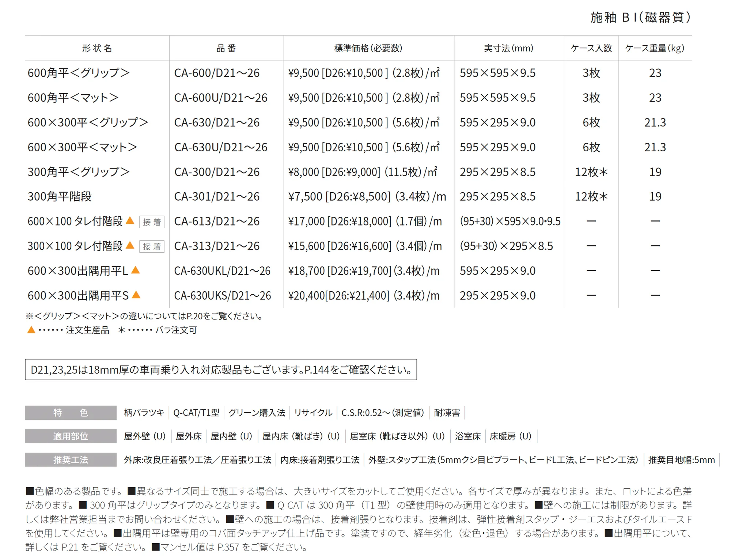Click the orange triangle beside 300×100 タレ付階段
The height and width of the screenshot is (560, 731).
(x=130, y=245)
